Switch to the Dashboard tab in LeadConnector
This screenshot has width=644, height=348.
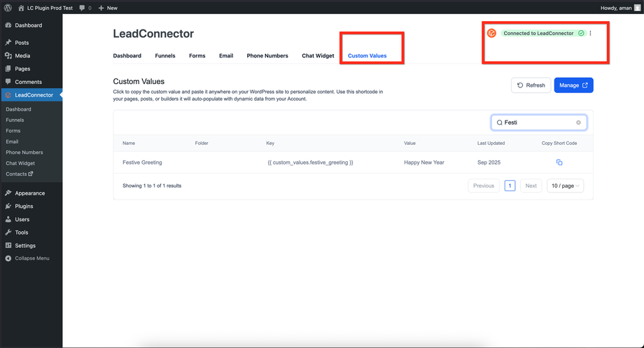pos(127,56)
